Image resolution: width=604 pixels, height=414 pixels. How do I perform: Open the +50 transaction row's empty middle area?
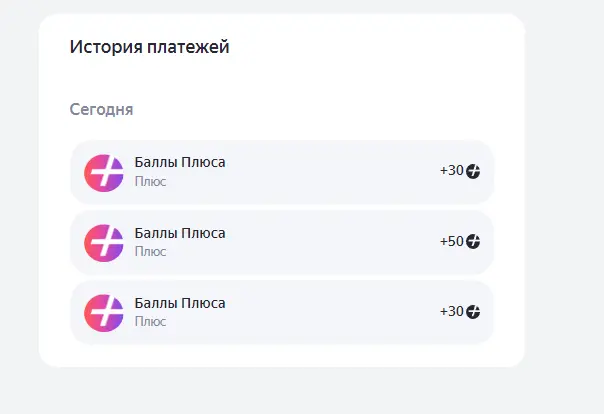click(331, 243)
